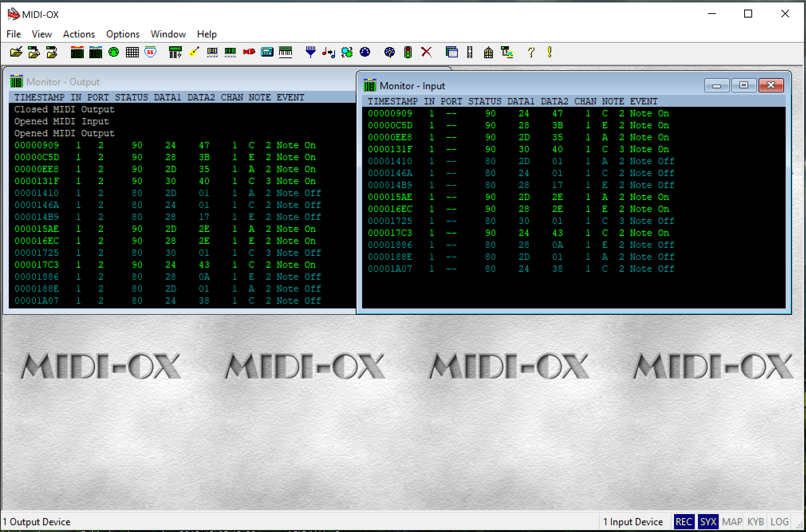Click the blue MIDI filter funnel icon
The height and width of the screenshot is (532, 806).
pos(310,52)
